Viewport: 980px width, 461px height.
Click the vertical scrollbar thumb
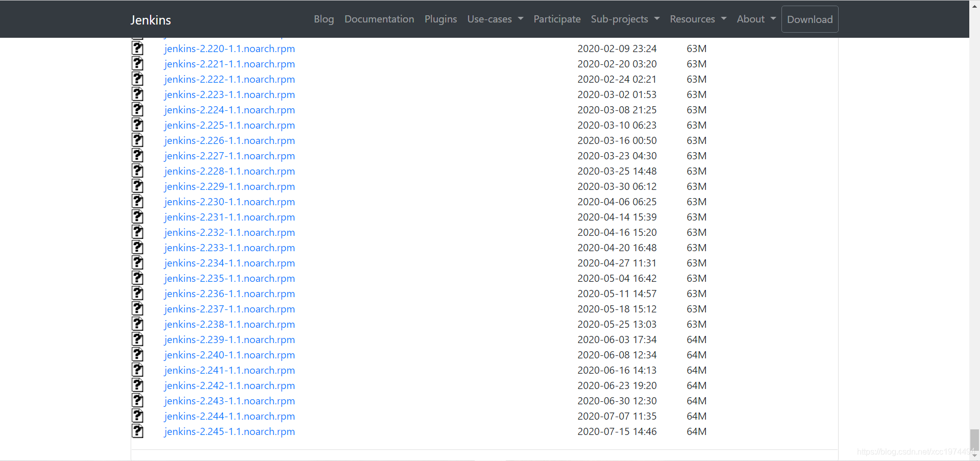[x=974, y=439]
